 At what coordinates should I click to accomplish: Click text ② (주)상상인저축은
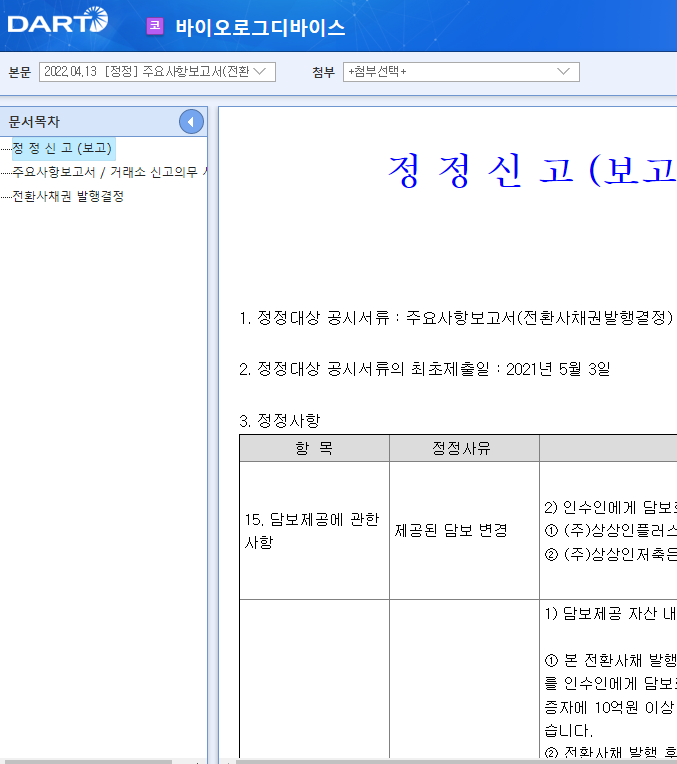tap(611, 554)
